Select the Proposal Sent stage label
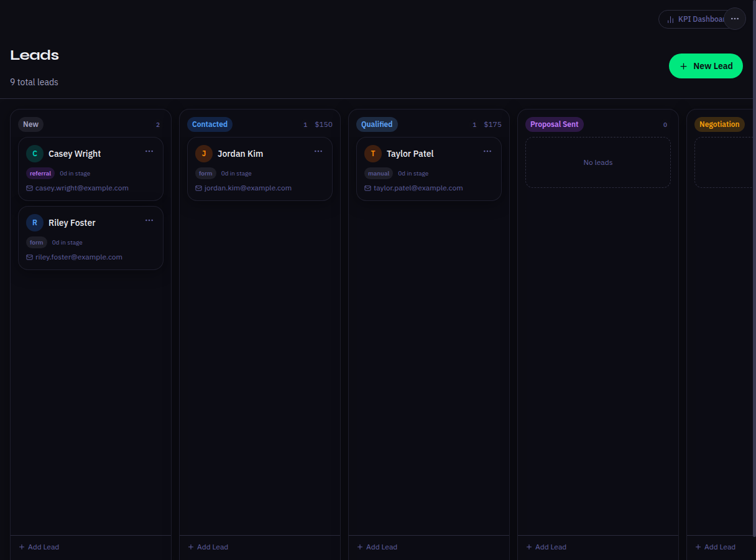The image size is (756, 560). 554,124
